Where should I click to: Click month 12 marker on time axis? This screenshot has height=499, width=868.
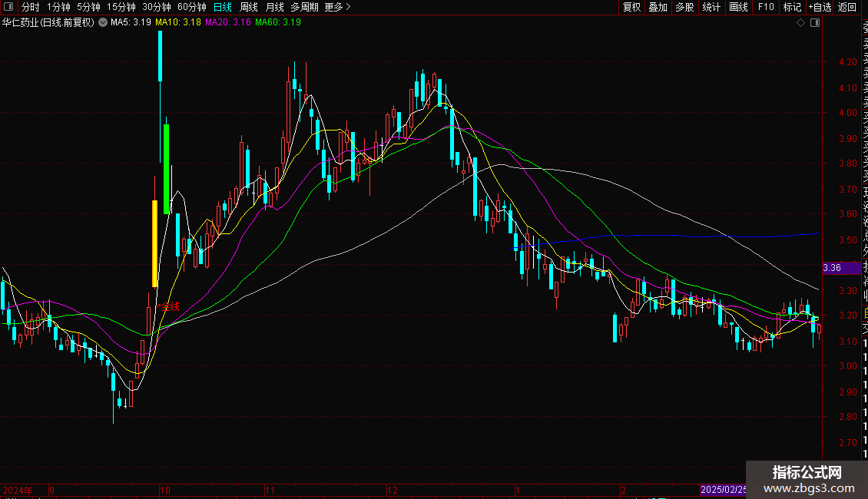coord(393,490)
